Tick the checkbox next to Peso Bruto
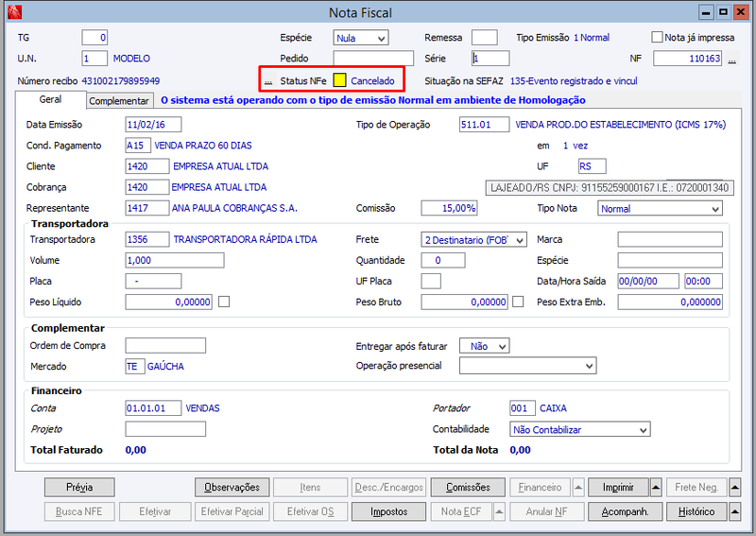756x536 pixels. click(x=518, y=302)
